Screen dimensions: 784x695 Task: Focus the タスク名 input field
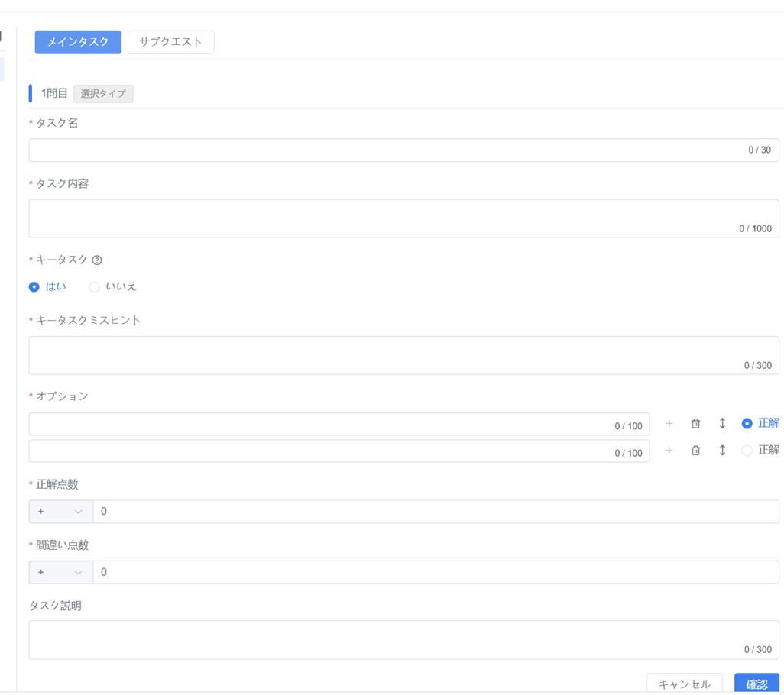[x=404, y=150]
